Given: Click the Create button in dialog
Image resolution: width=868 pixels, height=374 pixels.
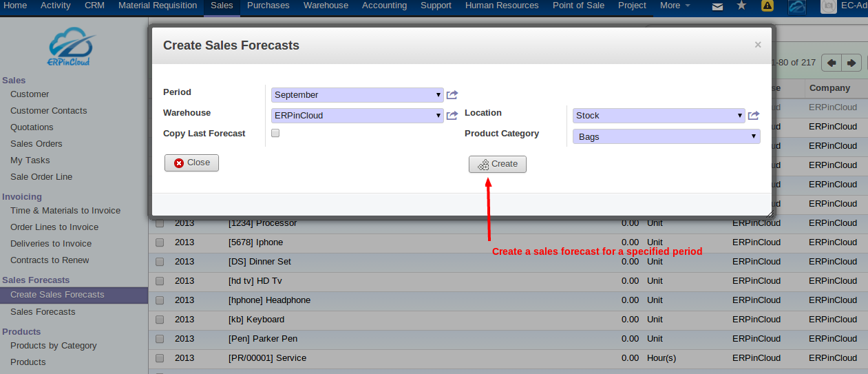Looking at the screenshot, I should tap(498, 164).
